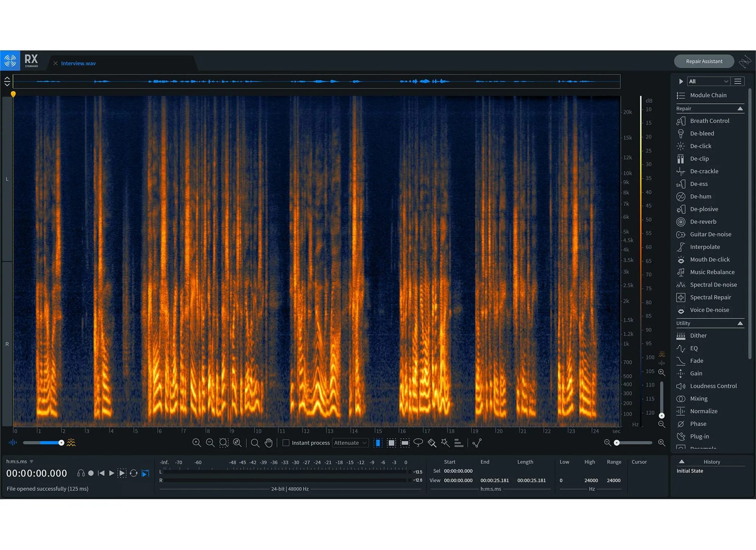Switch to the Interview.wav tab
This screenshot has width=756, height=550.
[x=78, y=63]
